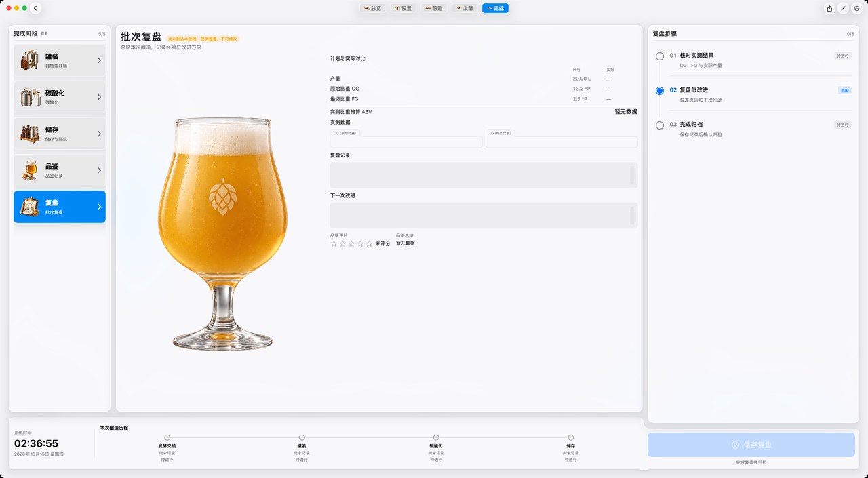
Task: Click the 复盘 clipboard icon
Action: (x=29, y=207)
